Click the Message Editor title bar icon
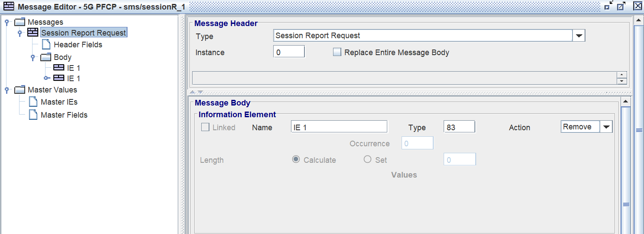This screenshot has height=234, width=644. click(x=8, y=6)
